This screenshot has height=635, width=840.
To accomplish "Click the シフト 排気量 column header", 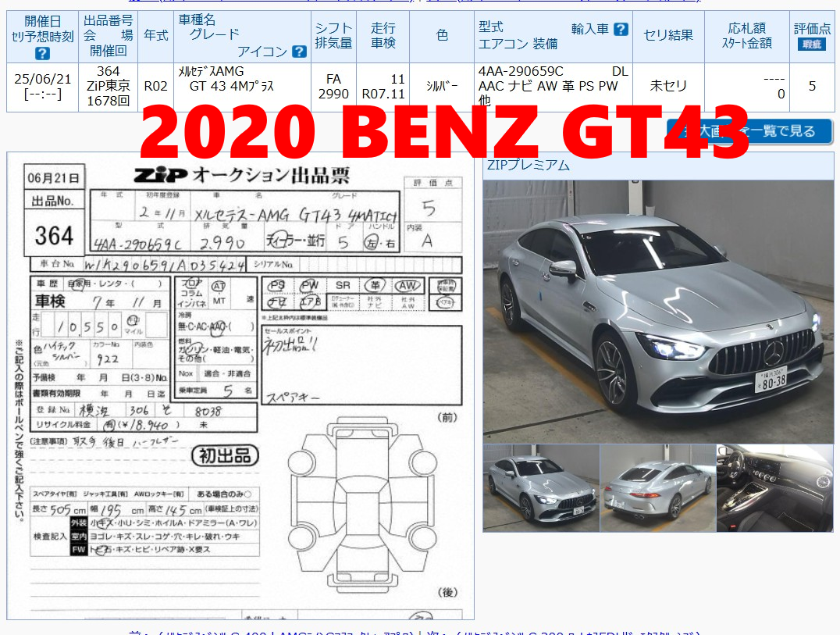I will tap(333, 35).
